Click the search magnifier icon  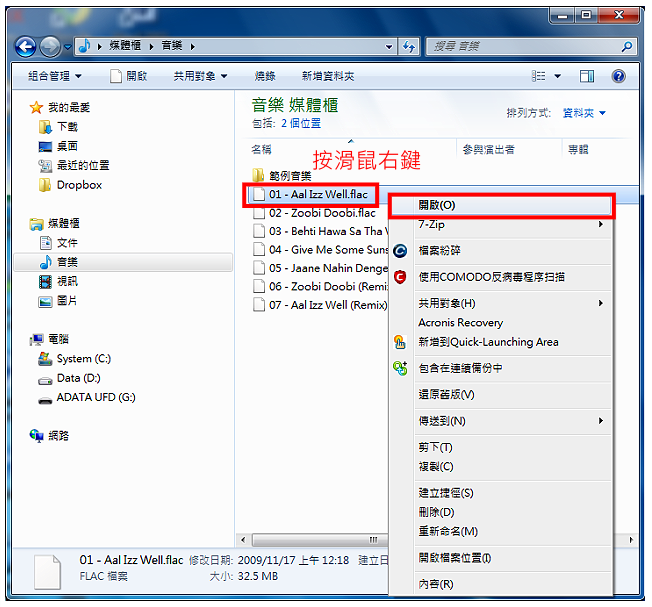pos(626,47)
